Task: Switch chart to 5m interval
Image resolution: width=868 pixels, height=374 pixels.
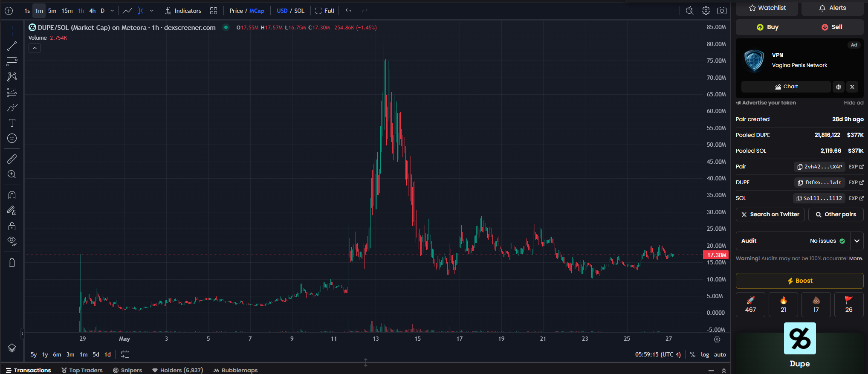Action: tap(52, 11)
